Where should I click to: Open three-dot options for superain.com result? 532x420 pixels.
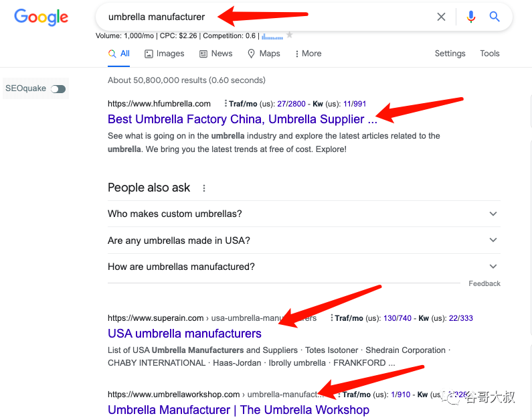(333, 318)
